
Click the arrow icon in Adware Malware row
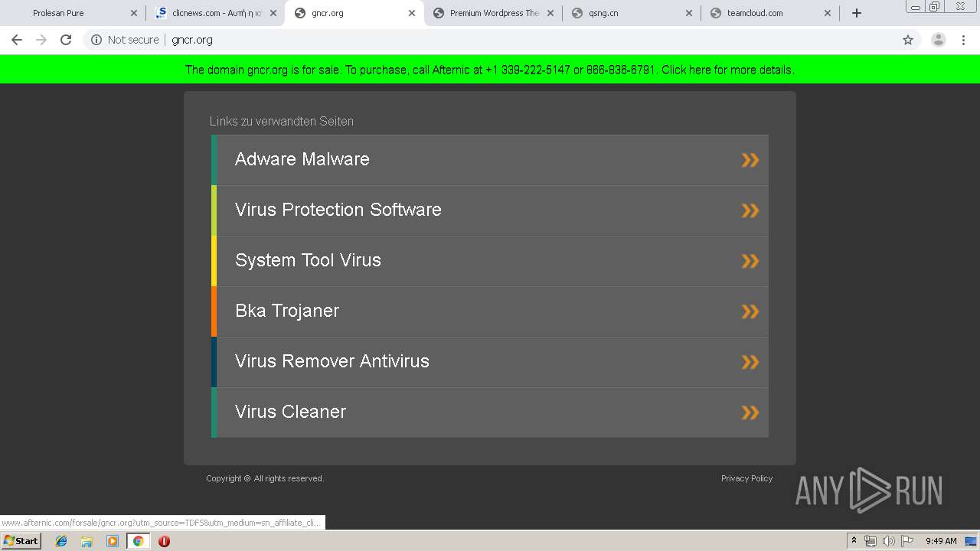pyautogui.click(x=750, y=160)
